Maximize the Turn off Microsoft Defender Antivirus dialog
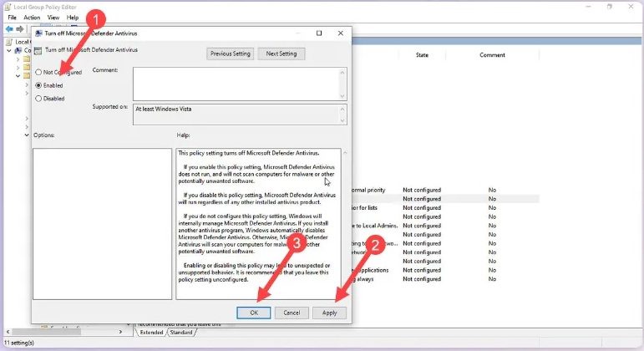The height and width of the screenshot is (351, 644). (319, 33)
